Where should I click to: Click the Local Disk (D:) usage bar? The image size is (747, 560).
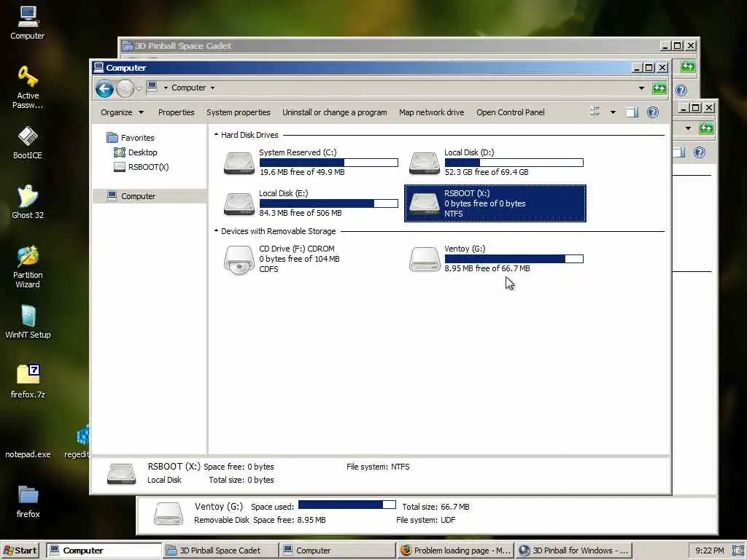[514, 163]
